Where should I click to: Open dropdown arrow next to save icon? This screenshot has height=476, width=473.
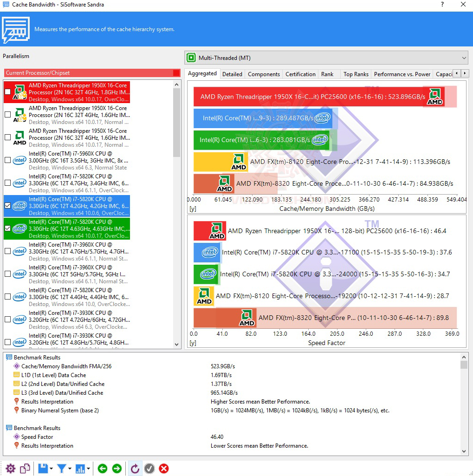coord(51,469)
